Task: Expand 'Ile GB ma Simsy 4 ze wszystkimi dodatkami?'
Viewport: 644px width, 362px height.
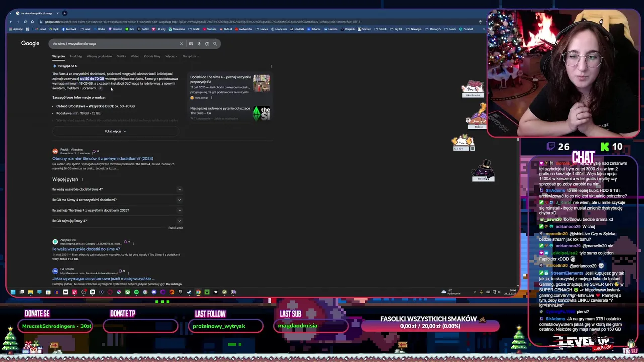Action: [117, 200]
